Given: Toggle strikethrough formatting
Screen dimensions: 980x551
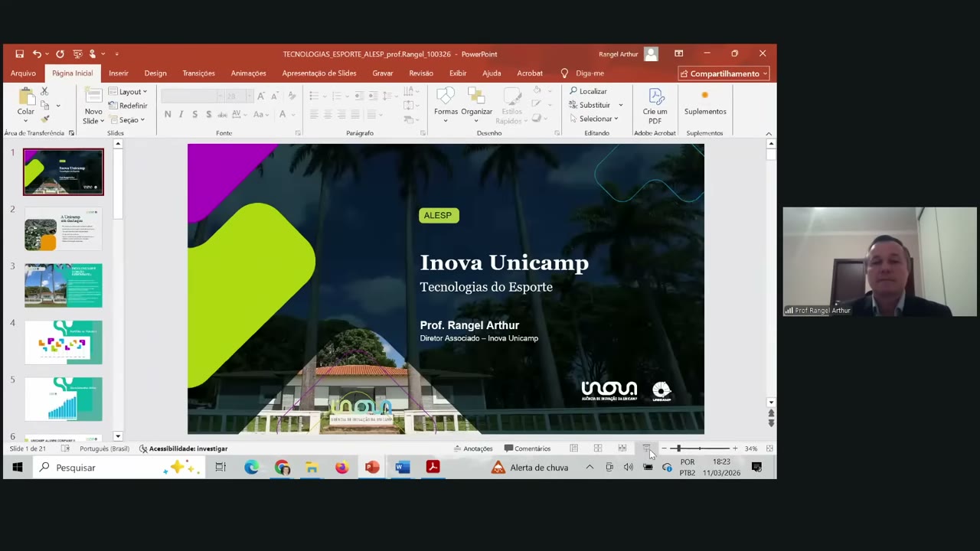Looking at the screenshot, I should (x=223, y=115).
